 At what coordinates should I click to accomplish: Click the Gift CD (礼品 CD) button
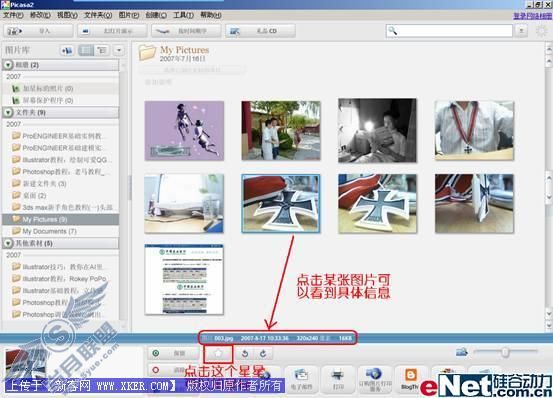260,31
